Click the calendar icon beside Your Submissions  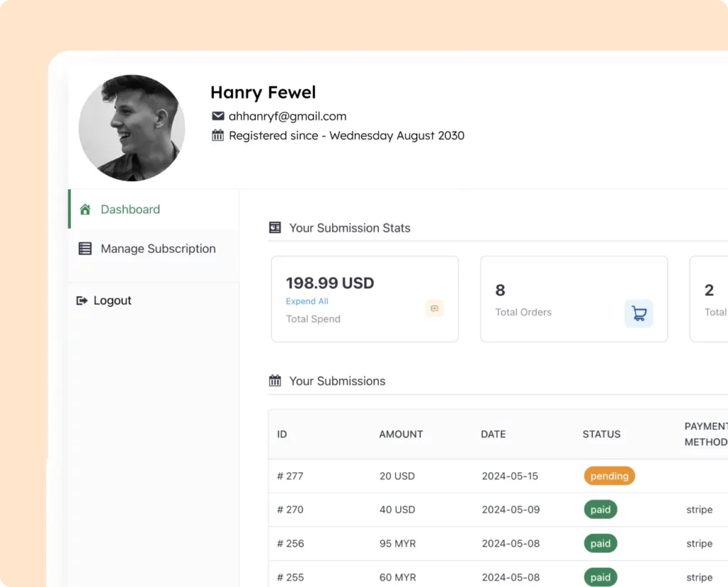coord(274,380)
